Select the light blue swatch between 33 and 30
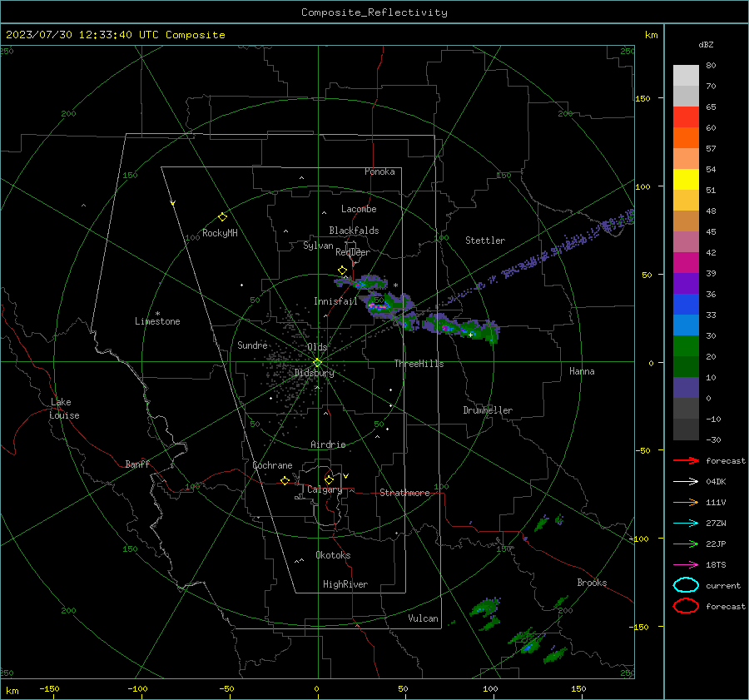The height and width of the screenshot is (700, 749). click(686, 325)
